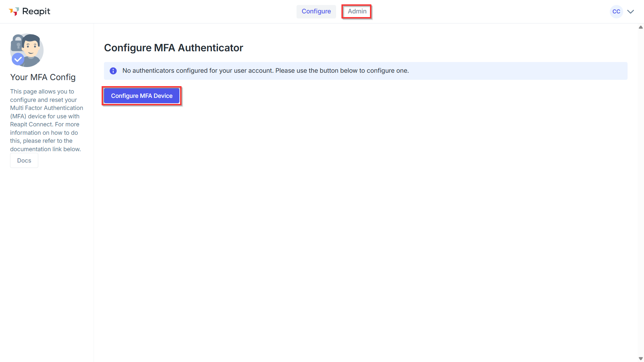Click the padlock graphic in sidebar illustration

point(17,43)
